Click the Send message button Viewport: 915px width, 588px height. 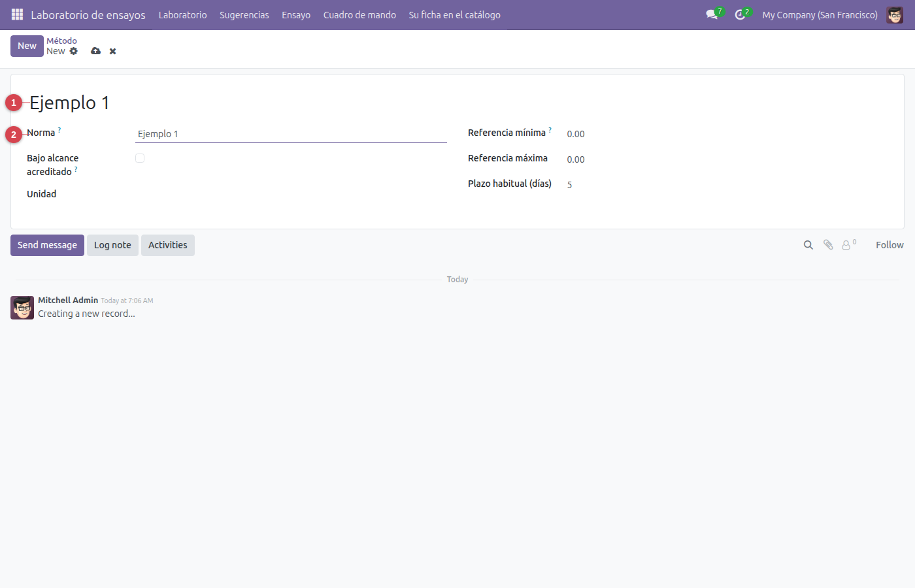[x=47, y=245]
